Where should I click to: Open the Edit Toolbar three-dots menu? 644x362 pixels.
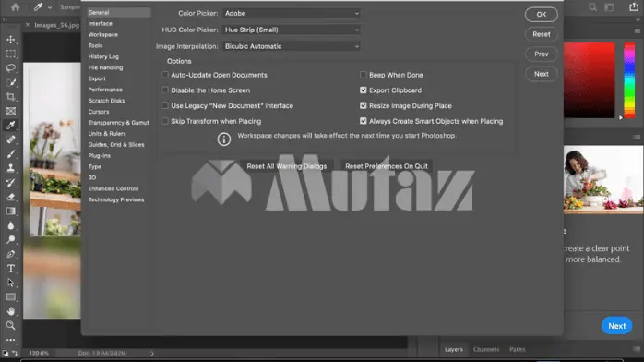point(11,340)
